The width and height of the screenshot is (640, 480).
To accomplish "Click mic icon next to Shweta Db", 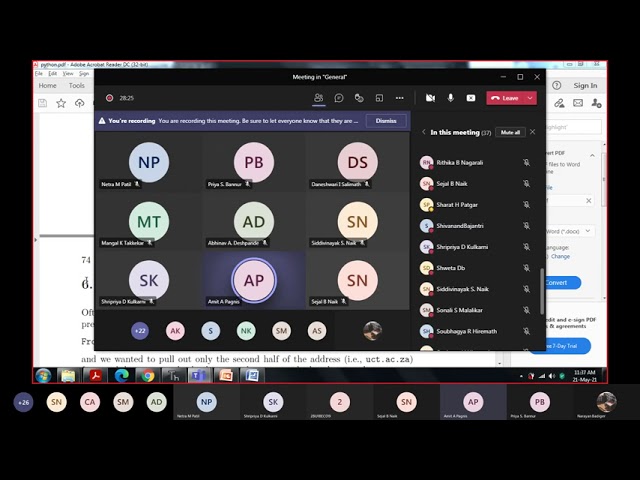I will 527,268.
